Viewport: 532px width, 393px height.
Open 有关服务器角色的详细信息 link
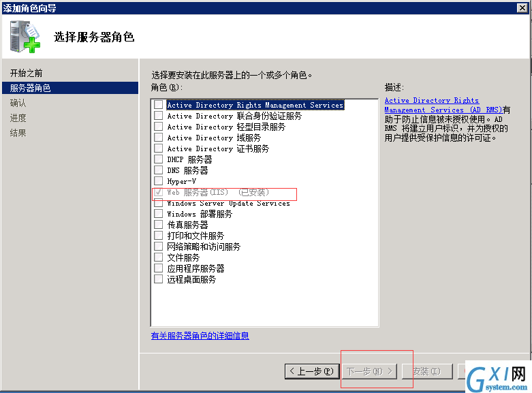[200, 336]
